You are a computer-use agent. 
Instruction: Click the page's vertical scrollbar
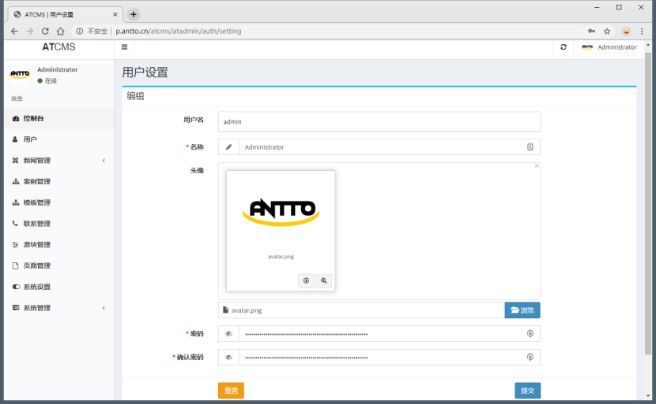[x=648, y=200]
